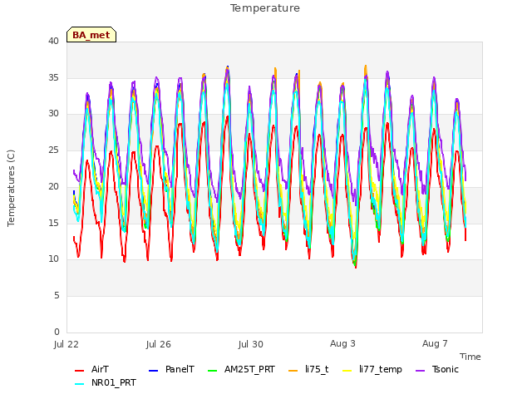Image resolution: width=532 pixels, height=399 pixels.
Task: Click the 0 y-axis tick label
Action: click(x=57, y=332)
